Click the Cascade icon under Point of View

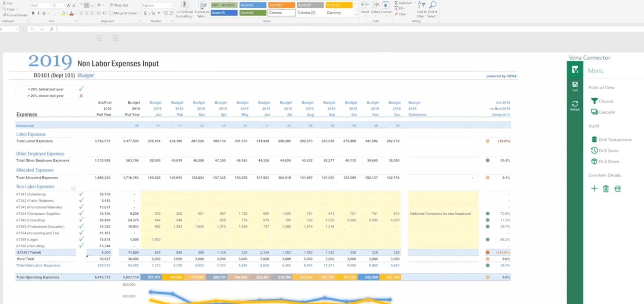(594, 112)
